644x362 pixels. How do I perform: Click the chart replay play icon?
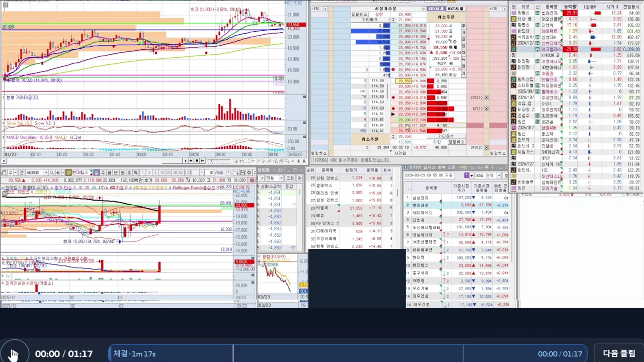tap(186, 161)
